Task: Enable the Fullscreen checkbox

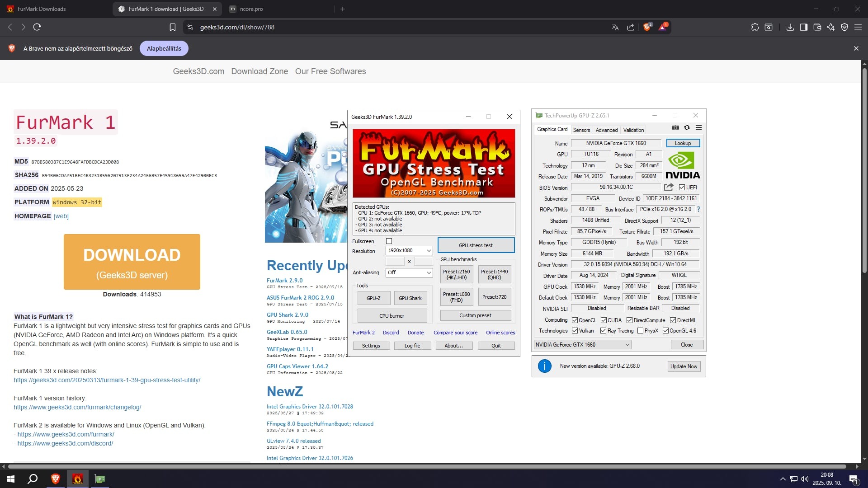Action: point(389,241)
